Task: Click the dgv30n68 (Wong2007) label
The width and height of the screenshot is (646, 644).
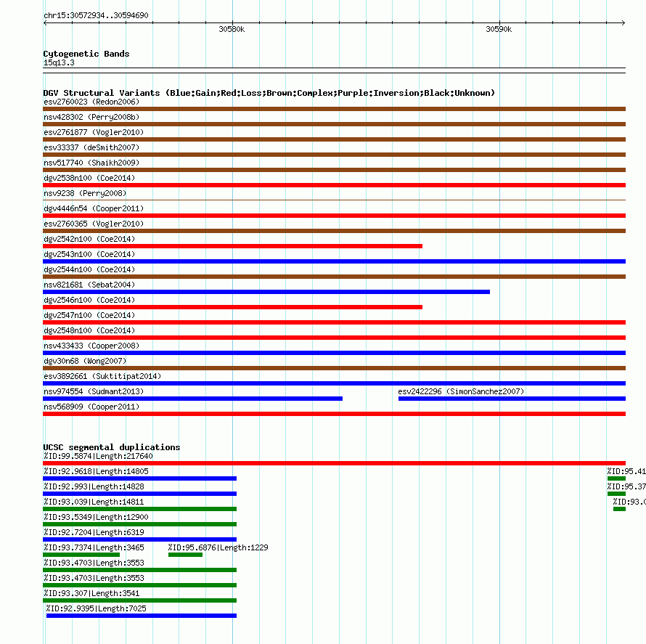Action: (85, 361)
